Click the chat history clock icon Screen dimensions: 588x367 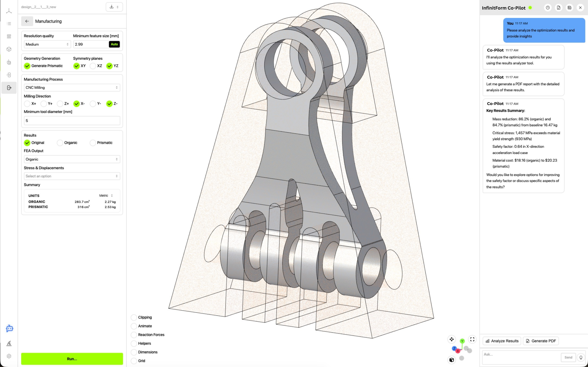click(548, 8)
